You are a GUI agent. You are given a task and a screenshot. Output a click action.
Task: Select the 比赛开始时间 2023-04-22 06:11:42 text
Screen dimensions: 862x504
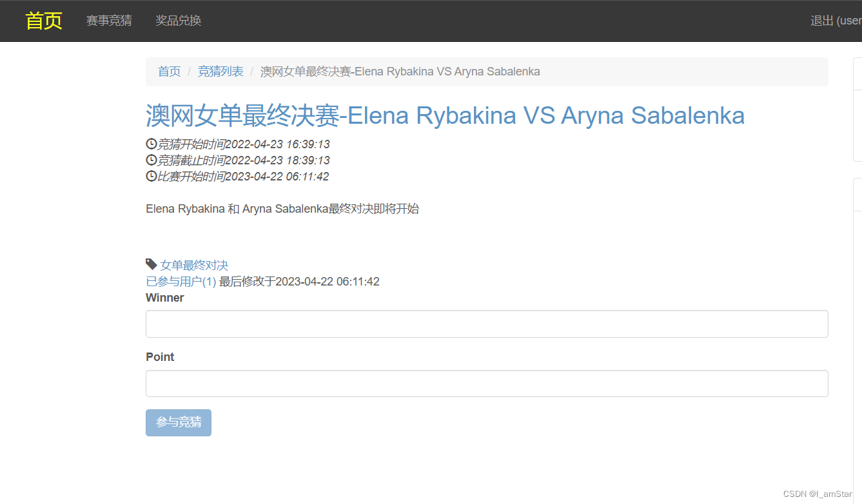pyautogui.click(x=244, y=176)
